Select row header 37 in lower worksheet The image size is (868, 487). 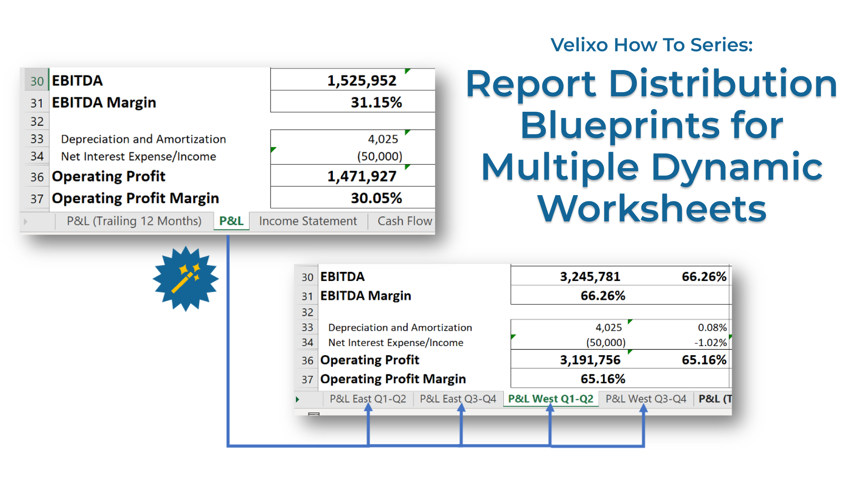307,379
